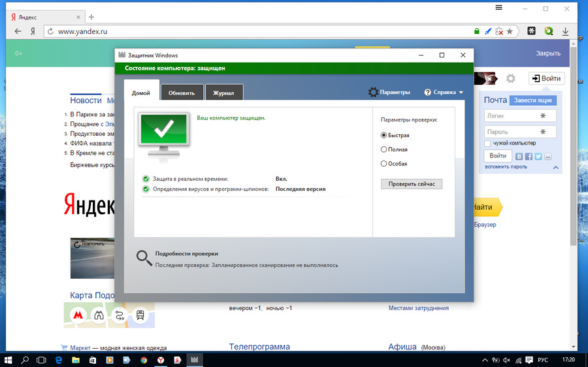Click the Проверить сейчас button
The image size is (588, 367).
pos(412,184)
